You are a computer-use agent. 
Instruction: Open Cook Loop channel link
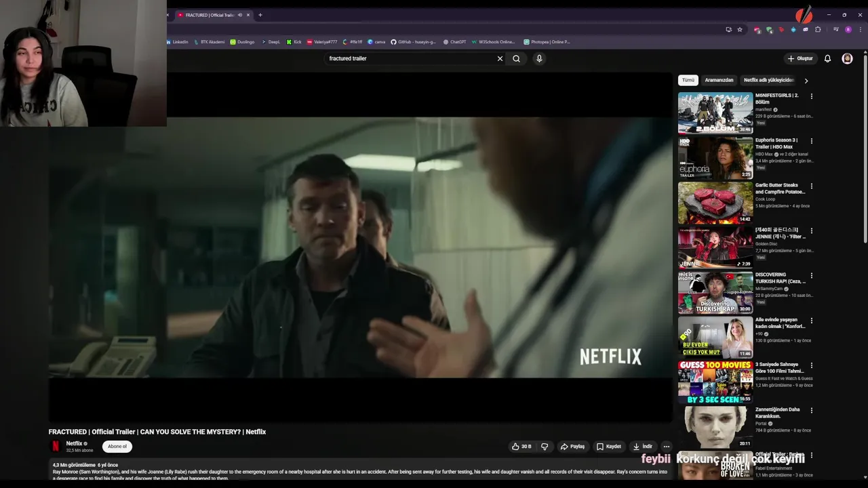[x=765, y=199]
